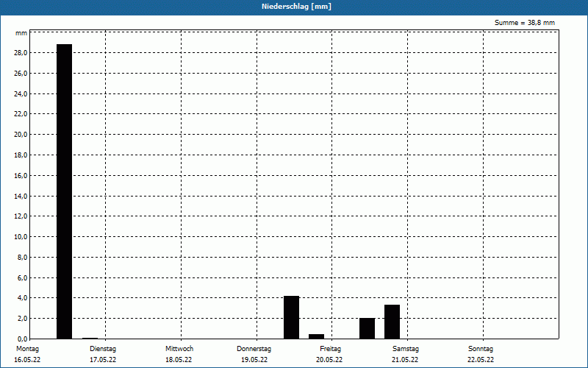Click the '4,0' y-axis value
The height and width of the screenshot is (368, 588).
pos(22,298)
